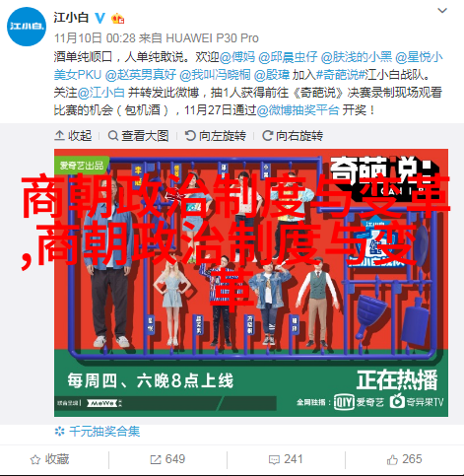
Task: Click the gold membership crown badge
Action: [117, 19]
